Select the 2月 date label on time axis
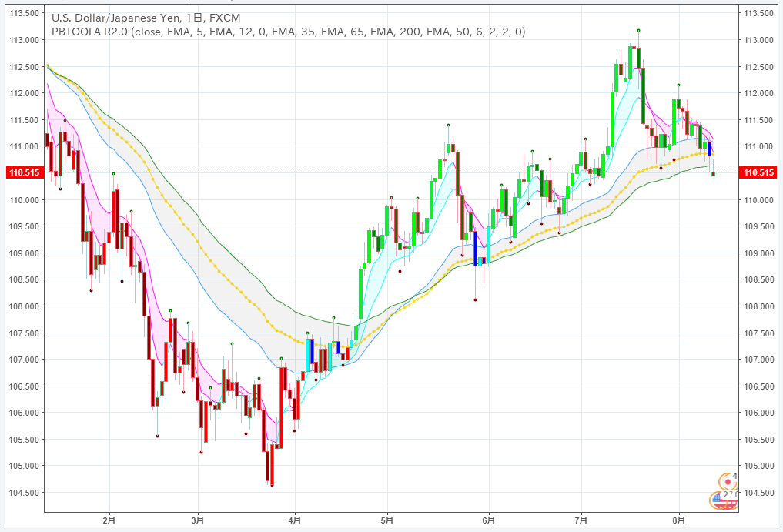Screen dimensions: 783x532 click(109, 520)
